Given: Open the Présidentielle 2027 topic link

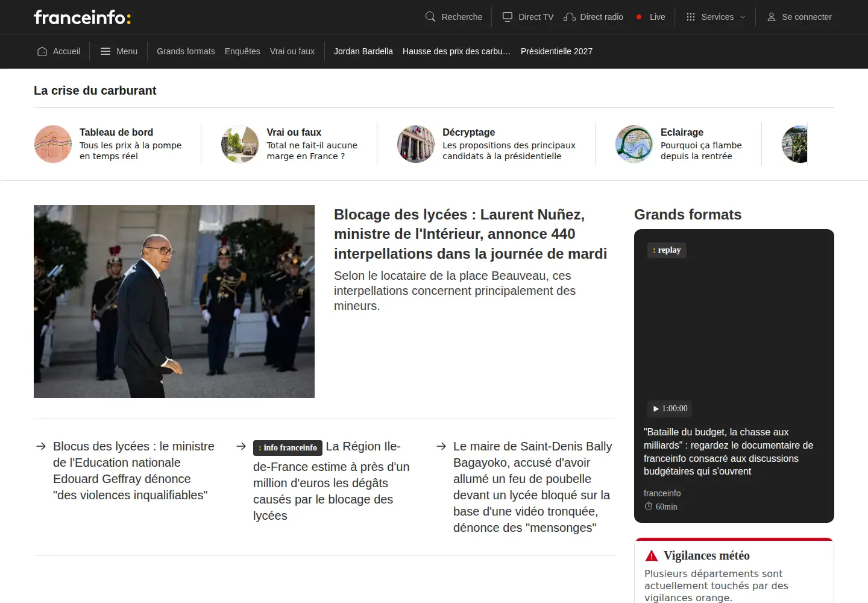Looking at the screenshot, I should (x=556, y=51).
